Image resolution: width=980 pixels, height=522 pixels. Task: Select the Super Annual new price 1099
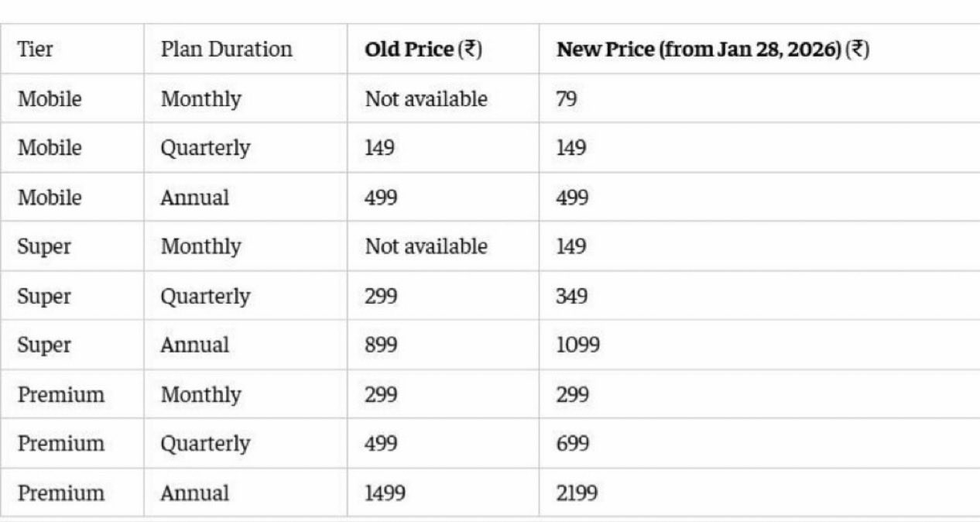coord(577,345)
